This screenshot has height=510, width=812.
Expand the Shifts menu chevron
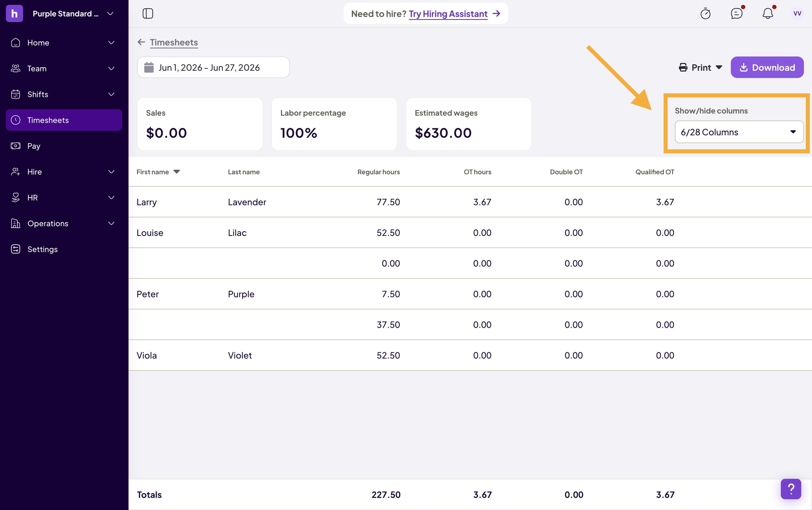point(111,94)
